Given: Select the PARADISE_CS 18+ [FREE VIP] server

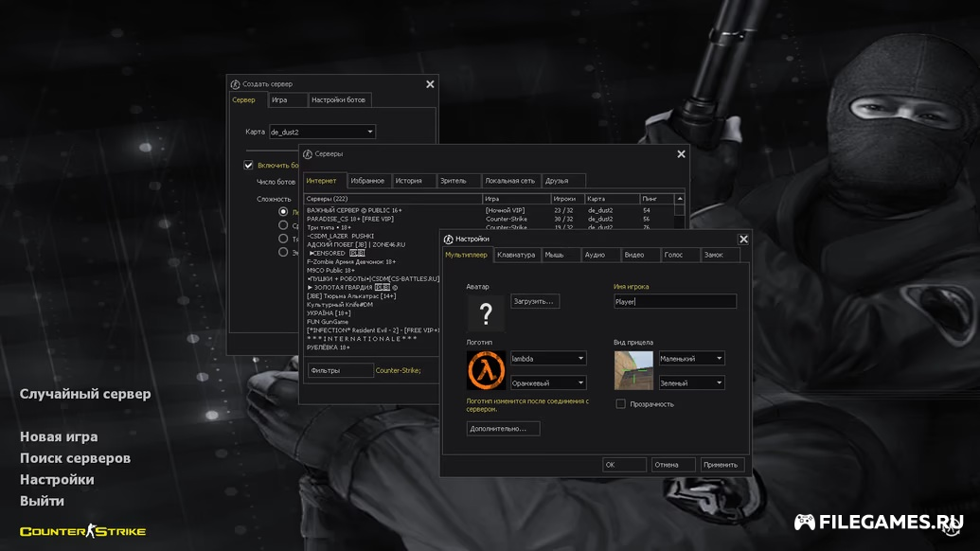Looking at the screenshot, I should (490, 220).
